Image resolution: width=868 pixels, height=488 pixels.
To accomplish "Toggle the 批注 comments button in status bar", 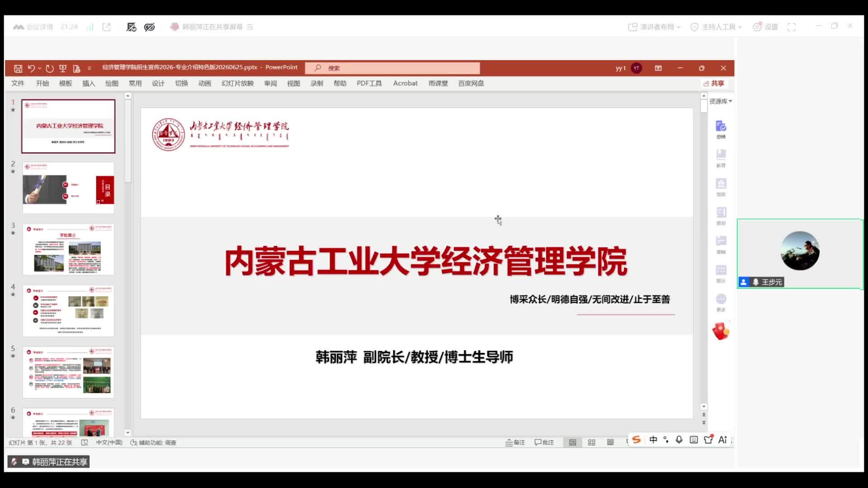I will 544,442.
